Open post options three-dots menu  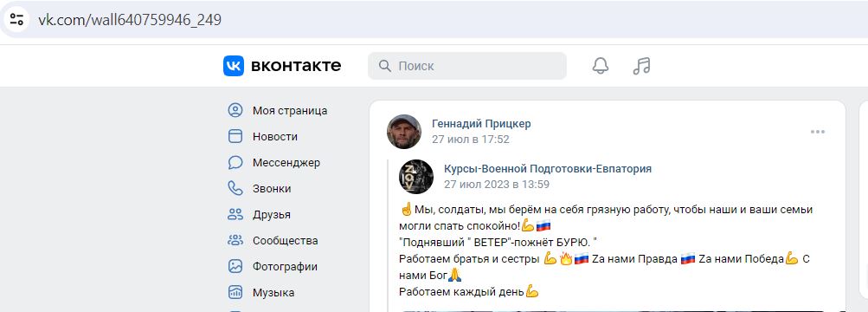click(818, 132)
